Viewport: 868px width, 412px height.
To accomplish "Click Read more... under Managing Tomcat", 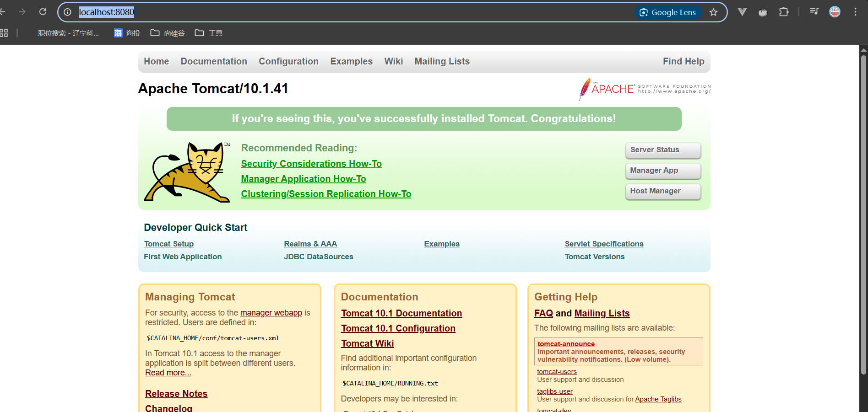I will click(168, 373).
